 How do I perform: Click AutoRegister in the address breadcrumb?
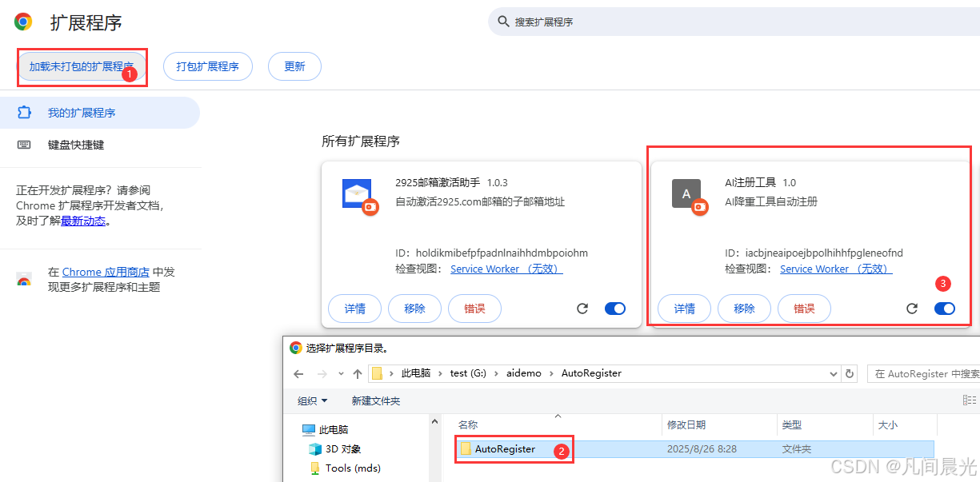tap(591, 373)
